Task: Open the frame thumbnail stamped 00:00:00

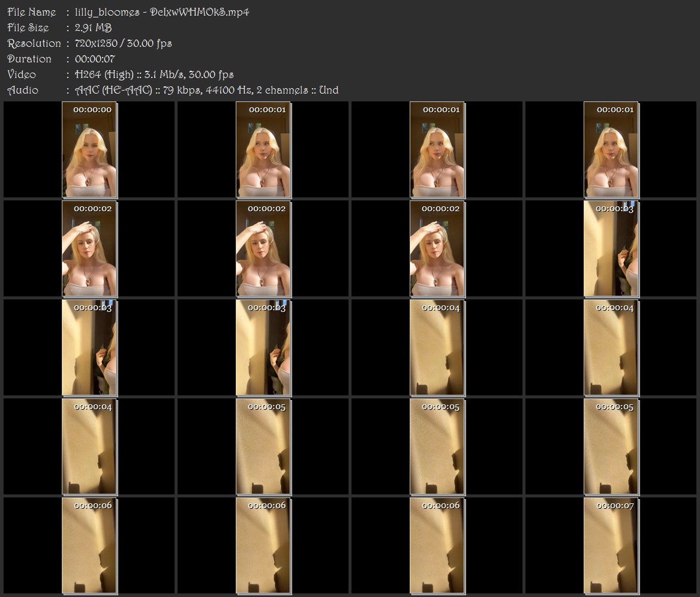Action: coord(89,149)
